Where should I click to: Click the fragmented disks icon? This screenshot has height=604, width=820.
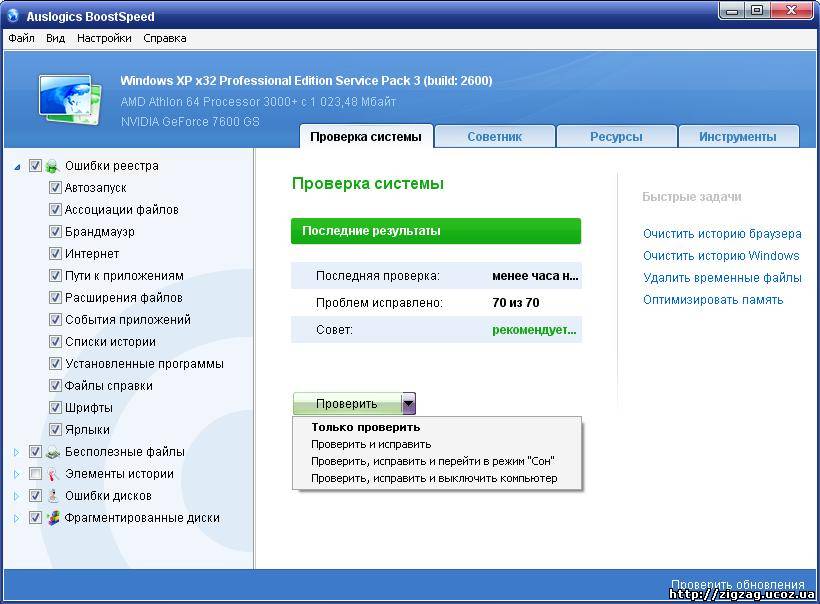point(53,518)
